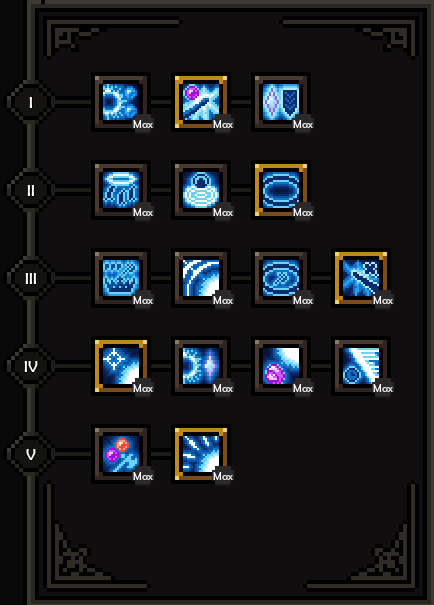Select the gold-framed wand burst skill in tier III
The height and width of the screenshot is (605, 434).
pyautogui.click(x=361, y=278)
